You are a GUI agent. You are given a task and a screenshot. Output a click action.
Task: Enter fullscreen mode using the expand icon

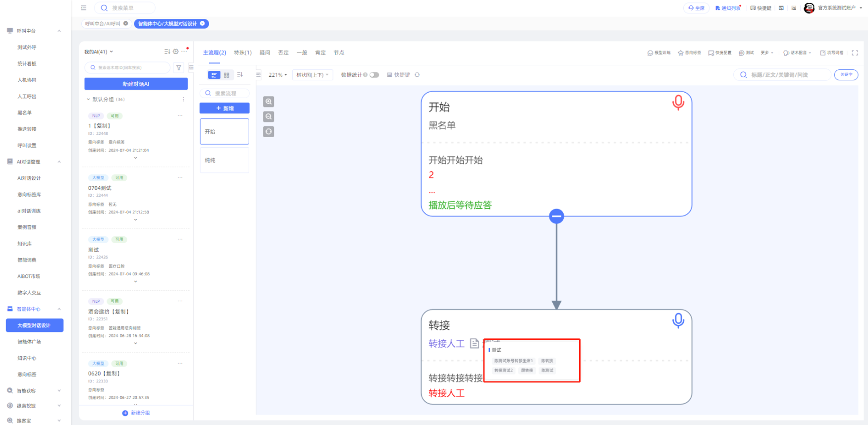pos(855,53)
